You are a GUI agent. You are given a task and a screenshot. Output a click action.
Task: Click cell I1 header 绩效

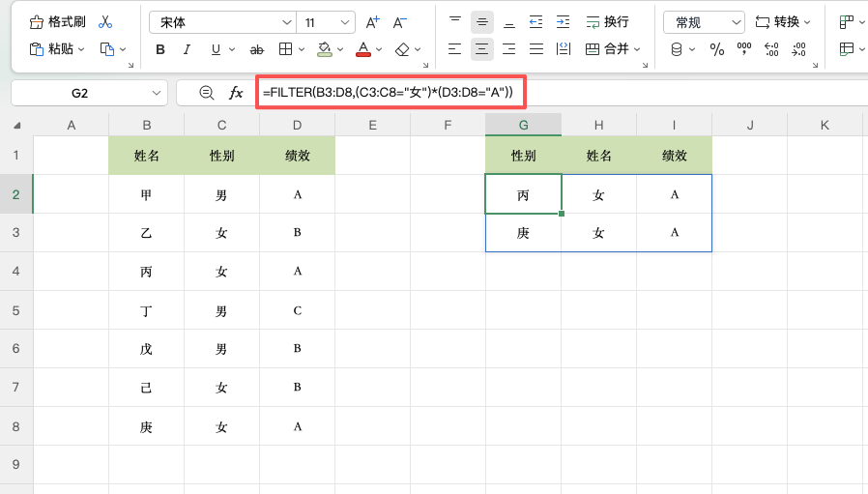(675, 156)
